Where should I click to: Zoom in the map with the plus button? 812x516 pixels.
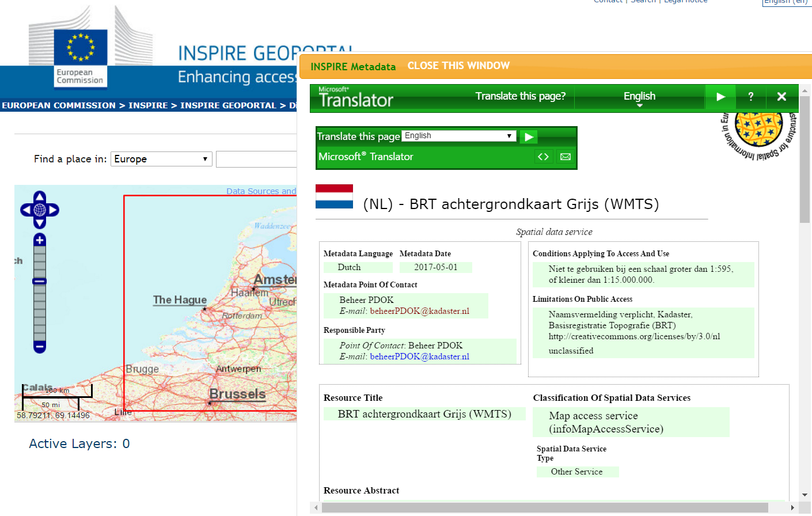point(40,240)
